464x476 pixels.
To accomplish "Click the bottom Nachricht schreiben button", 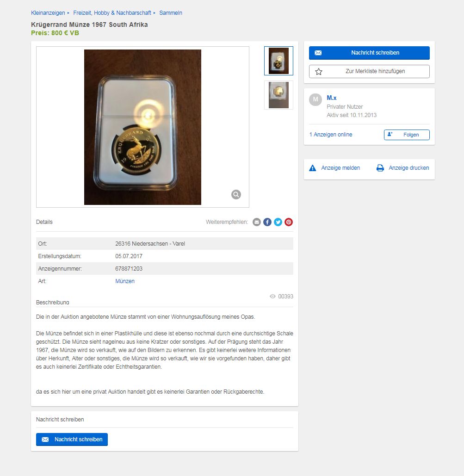I will tap(72, 439).
